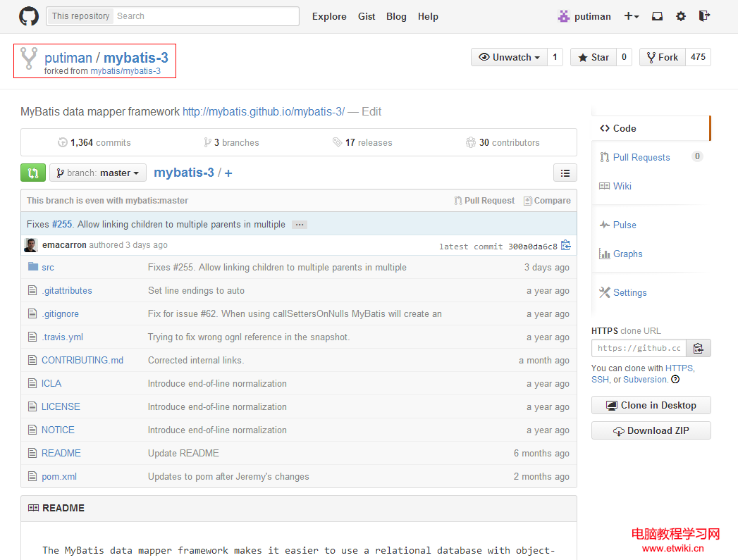Star this repository

click(593, 57)
